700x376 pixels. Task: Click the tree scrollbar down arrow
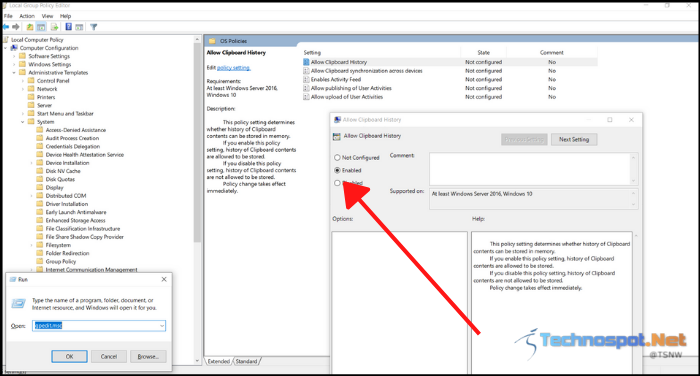(197, 361)
